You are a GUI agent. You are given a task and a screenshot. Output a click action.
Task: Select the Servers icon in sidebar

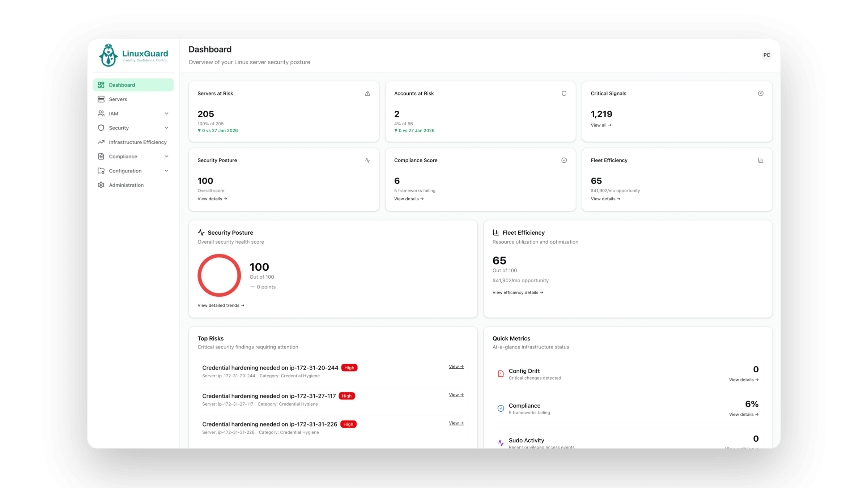pos(101,99)
